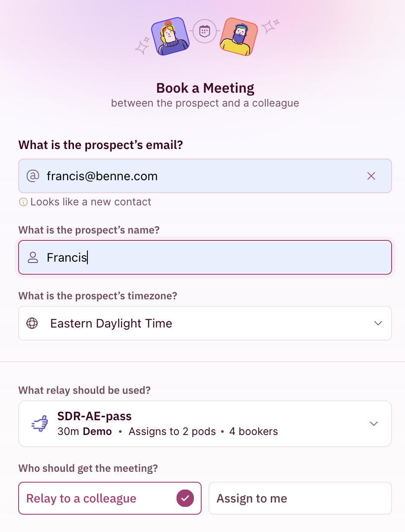Click the Looks like a new contact message
Image resolution: width=405 pixels, height=532 pixels.
[91, 202]
